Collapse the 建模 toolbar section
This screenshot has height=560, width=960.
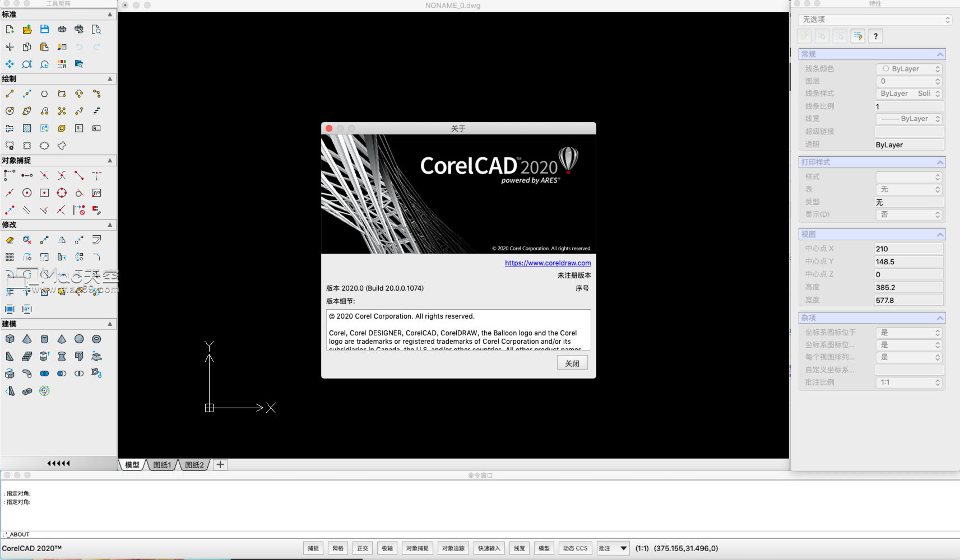pos(110,324)
